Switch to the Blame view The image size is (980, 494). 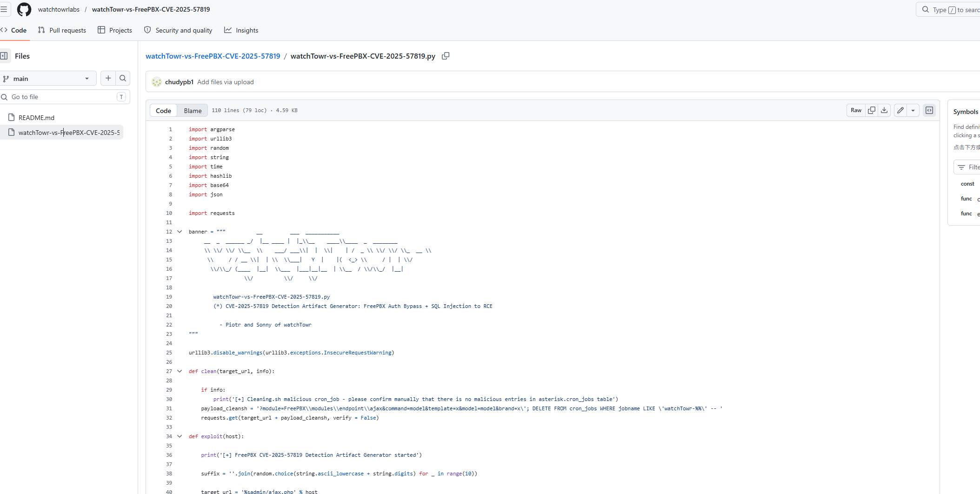tap(193, 111)
